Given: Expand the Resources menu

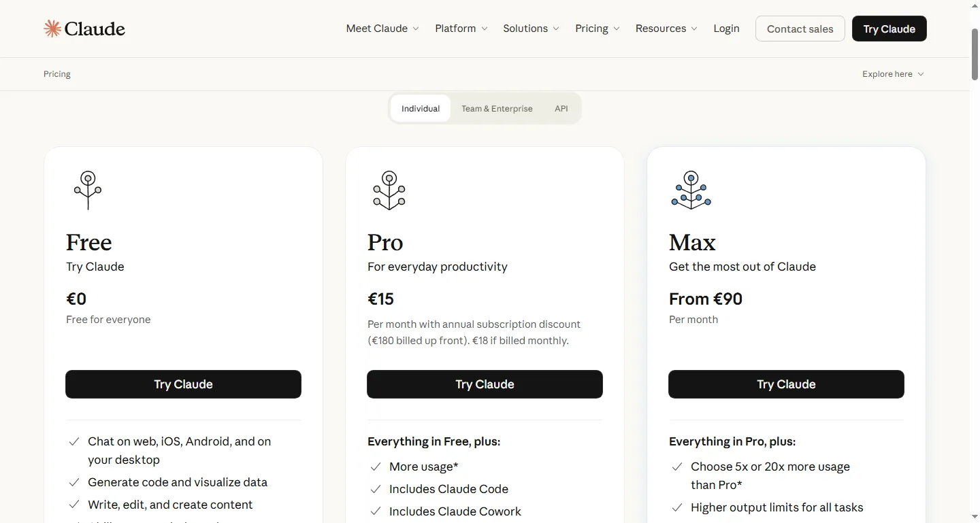Looking at the screenshot, I should (x=666, y=29).
